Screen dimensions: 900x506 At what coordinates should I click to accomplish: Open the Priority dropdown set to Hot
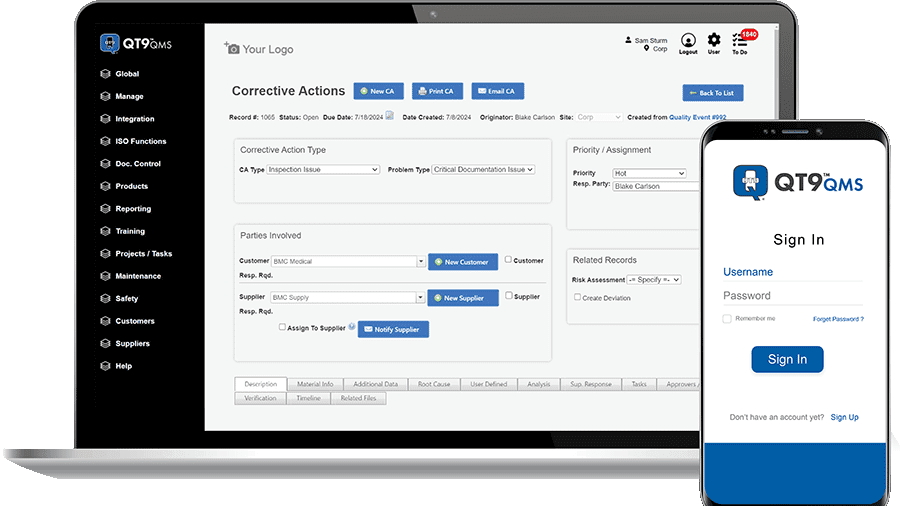pos(649,173)
